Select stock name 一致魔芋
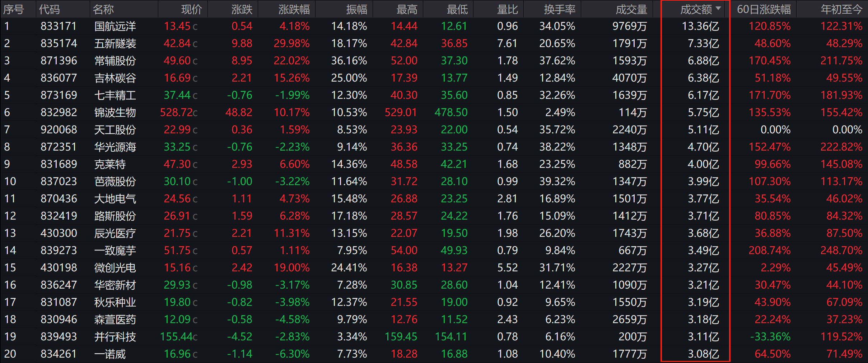Viewport: 868px width, 363px height. tap(115, 251)
